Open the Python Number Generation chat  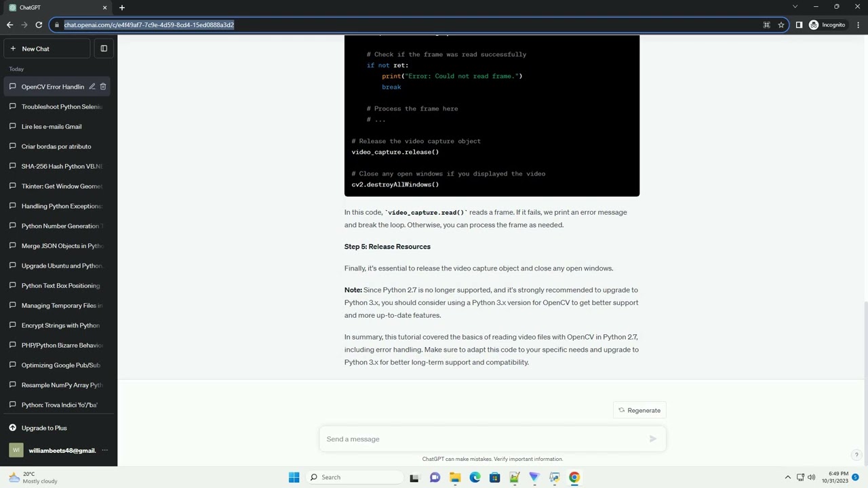pos(58,226)
